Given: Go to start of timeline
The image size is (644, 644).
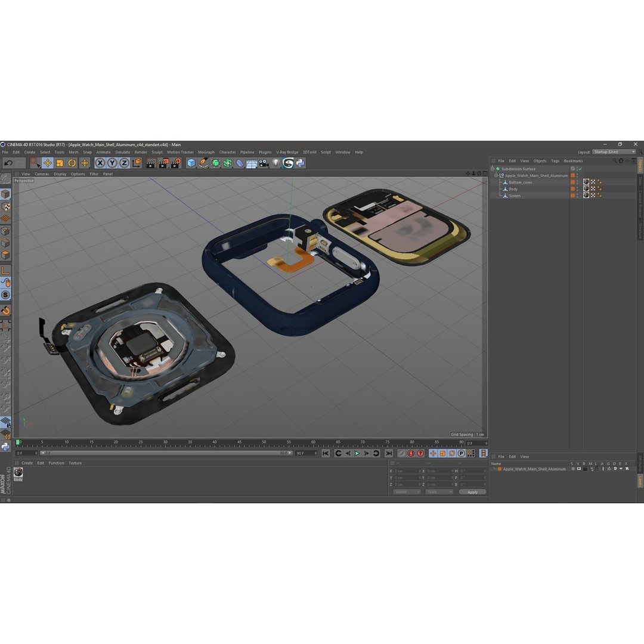Looking at the screenshot, I should 326,453.
